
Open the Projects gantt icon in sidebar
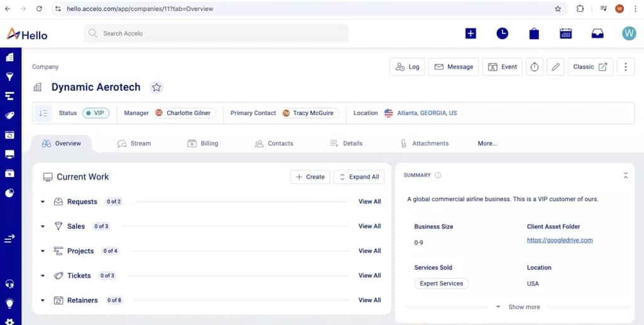tap(9, 96)
